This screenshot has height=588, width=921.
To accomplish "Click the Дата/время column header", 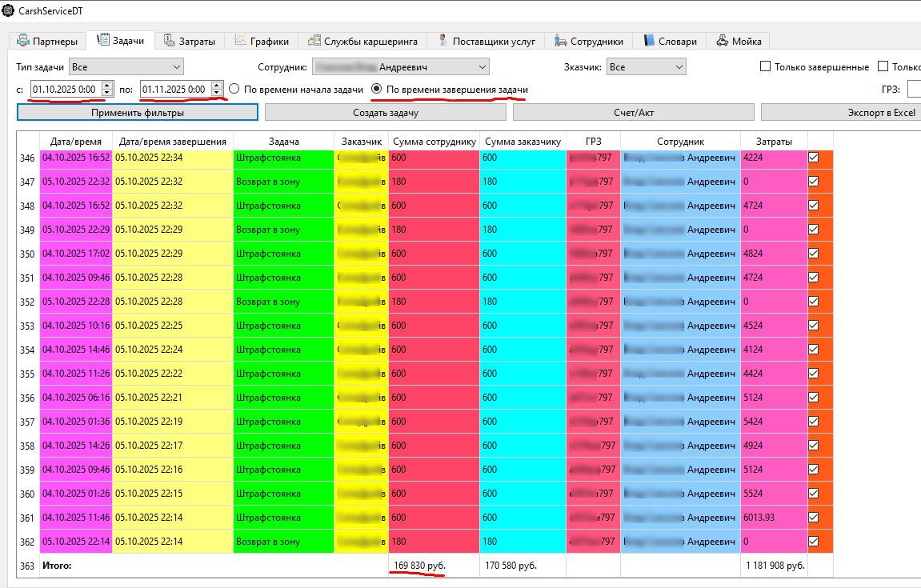I will point(76,141).
